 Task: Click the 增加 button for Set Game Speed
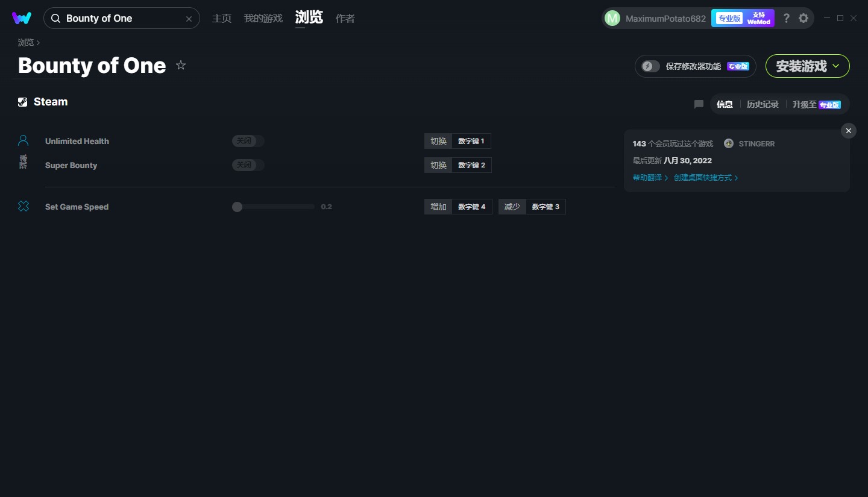tap(438, 207)
